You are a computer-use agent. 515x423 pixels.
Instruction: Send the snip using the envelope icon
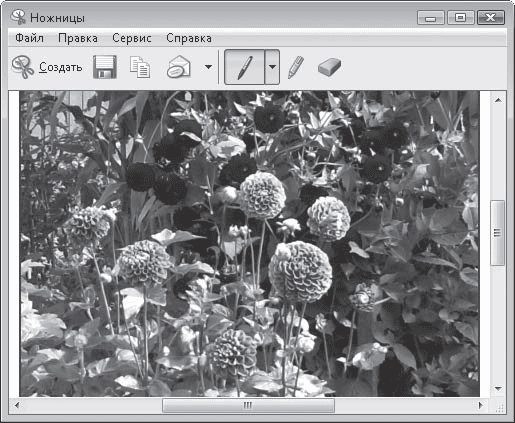[179, 67]
